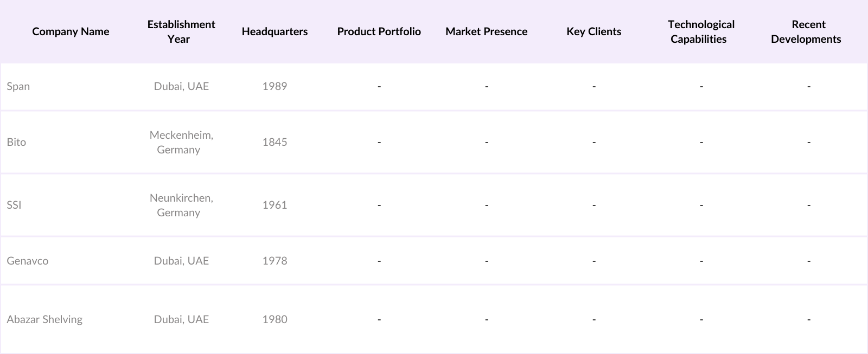Viewport: 868px width, 354px height.
Task: Select the Neunkirchen, Germany cell
Action: pos(181,205)
